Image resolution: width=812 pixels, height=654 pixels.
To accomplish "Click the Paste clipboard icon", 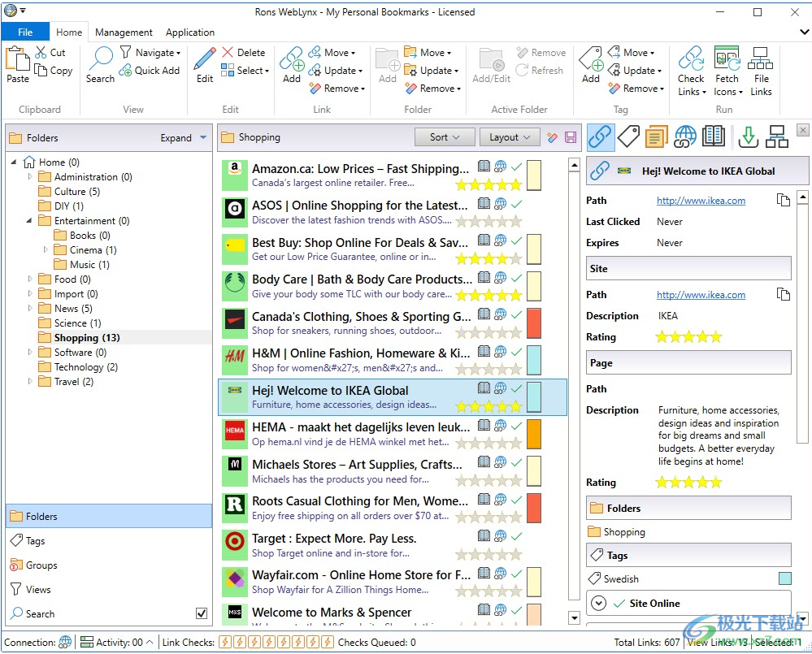I will pos(17,58).
